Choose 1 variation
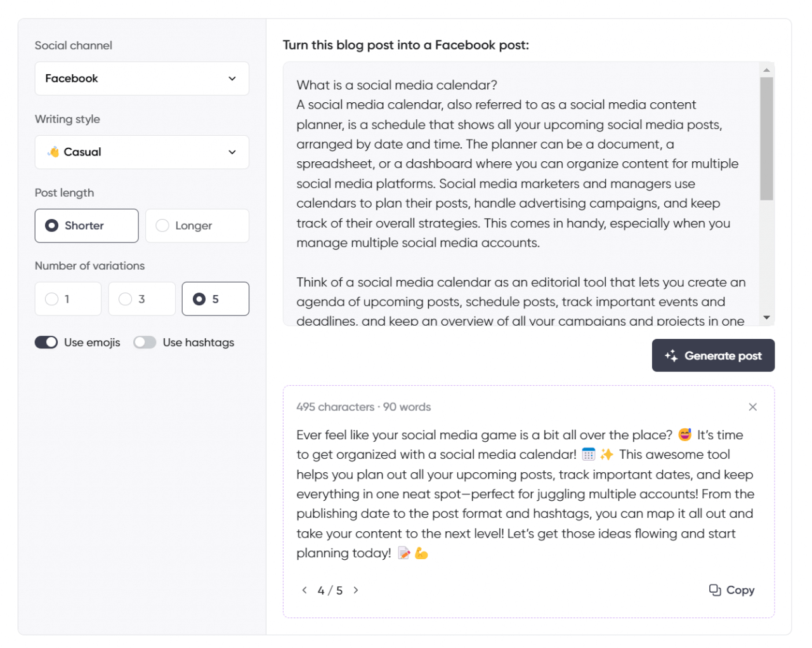Viewport: 812px width, 648px height. (68, 298)
